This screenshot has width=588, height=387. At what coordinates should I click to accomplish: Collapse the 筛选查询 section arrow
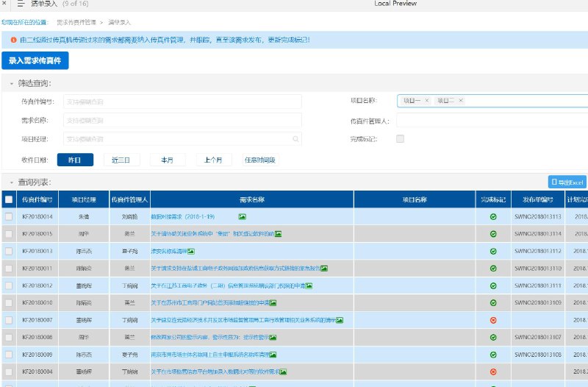point(12,83)
